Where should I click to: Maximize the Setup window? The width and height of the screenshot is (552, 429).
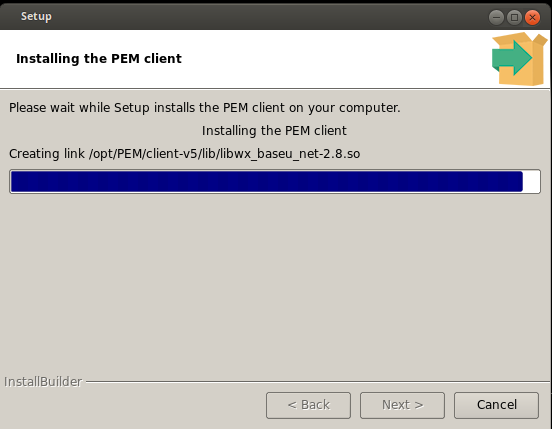pyautogui.click(x=514, y=17)
